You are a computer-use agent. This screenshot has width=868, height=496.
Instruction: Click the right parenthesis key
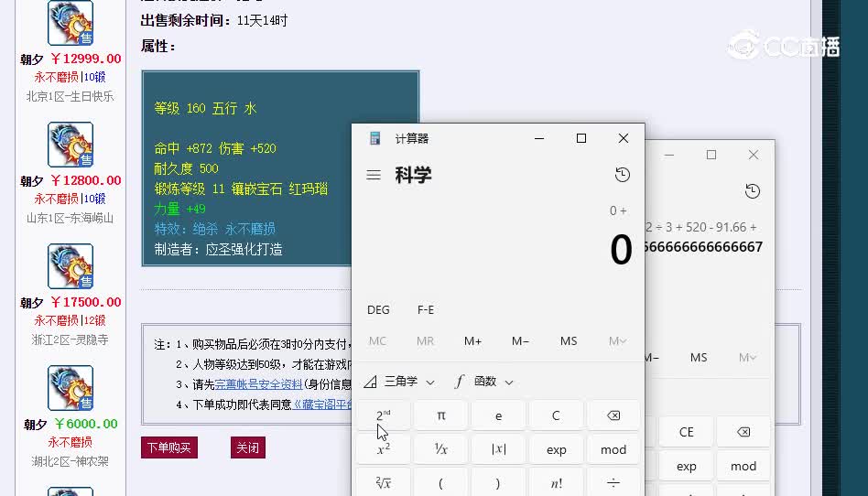499,483
